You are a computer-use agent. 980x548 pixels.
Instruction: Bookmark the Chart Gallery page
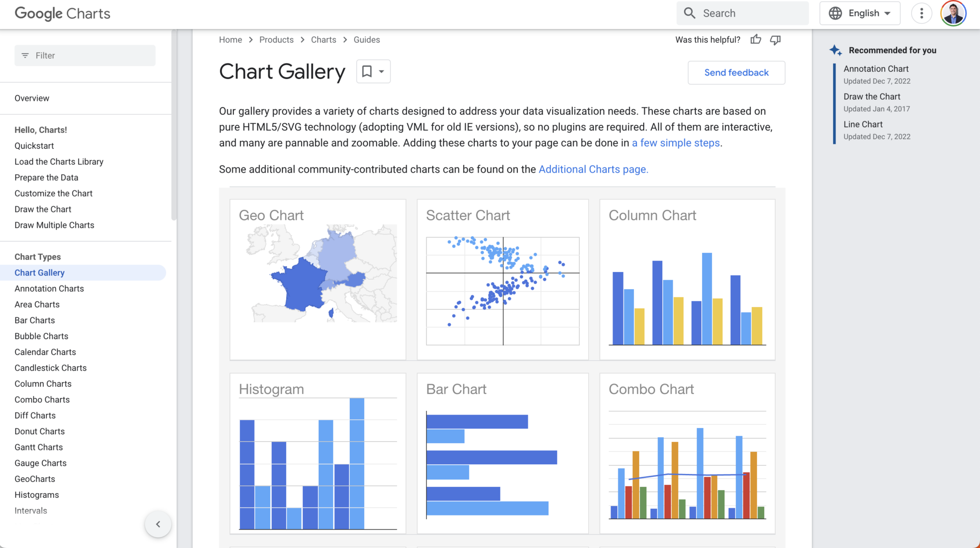point(367,71)
